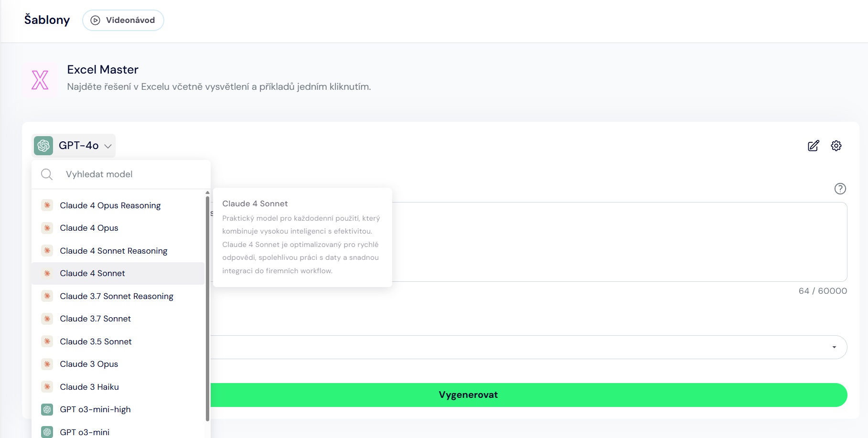Focus the Vyhledat model search field
This screenshot has height=438, width=868.
(121, 174)
